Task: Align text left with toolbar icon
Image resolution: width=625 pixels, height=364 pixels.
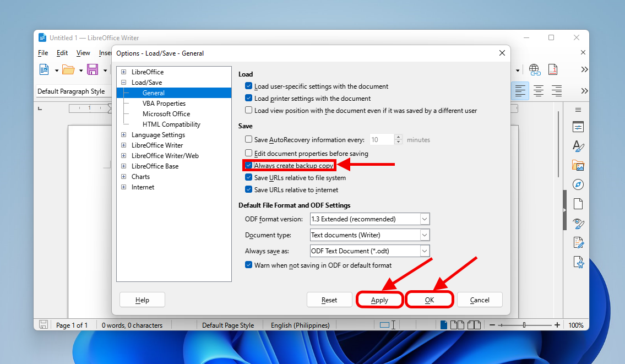Action: [520, 91]
